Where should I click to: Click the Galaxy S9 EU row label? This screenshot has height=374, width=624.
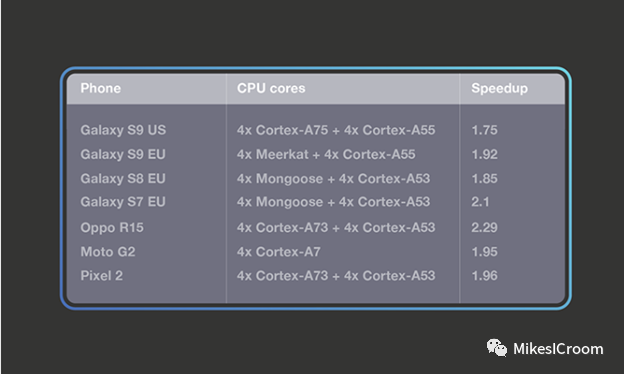point(123,154)
